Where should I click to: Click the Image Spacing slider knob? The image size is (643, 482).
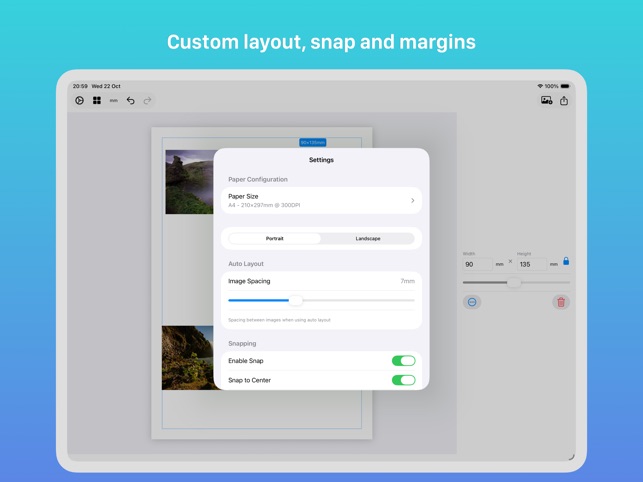tap(296, 300)
